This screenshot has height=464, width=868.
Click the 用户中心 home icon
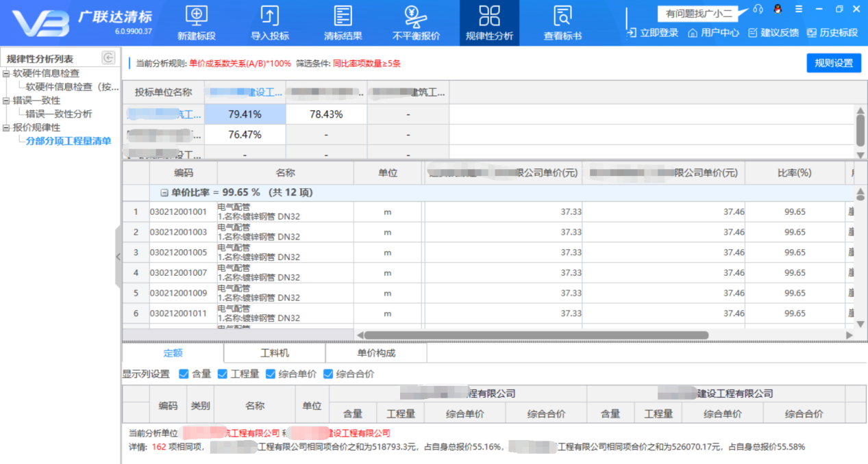coord(693,32)
